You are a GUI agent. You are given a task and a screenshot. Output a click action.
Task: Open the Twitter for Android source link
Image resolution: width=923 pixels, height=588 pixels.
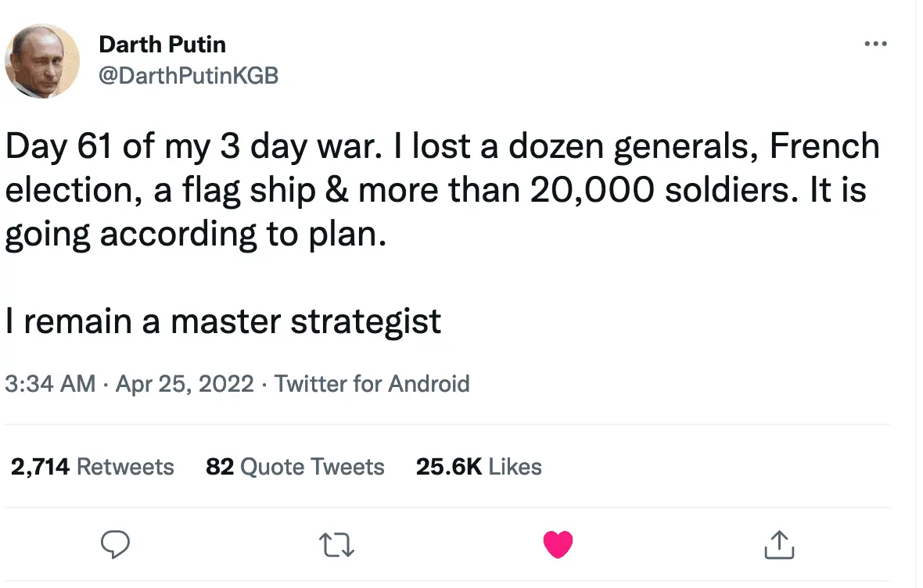coord(372,384)
